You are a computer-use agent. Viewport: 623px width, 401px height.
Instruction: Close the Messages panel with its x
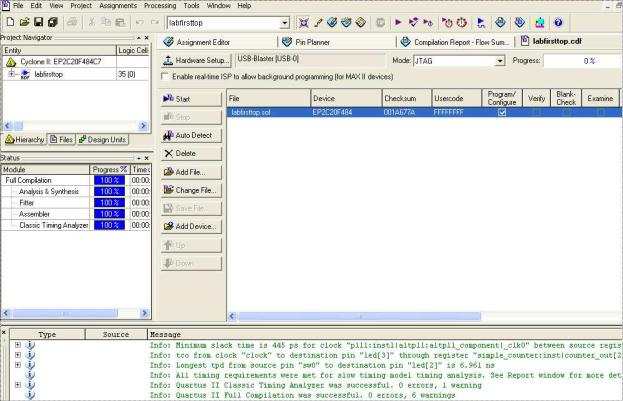click(4, 332)
